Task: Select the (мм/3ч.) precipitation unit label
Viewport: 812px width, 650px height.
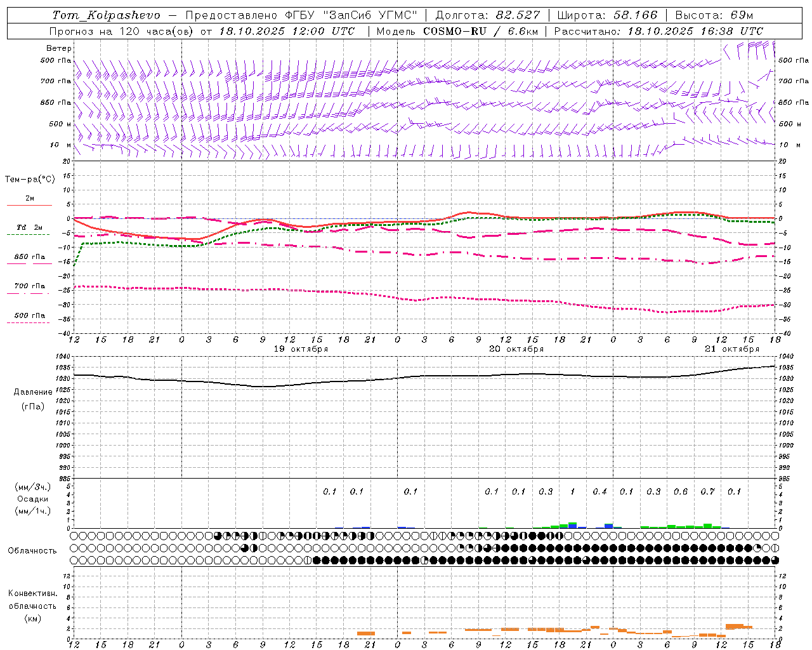Action: tap(33, 487)
